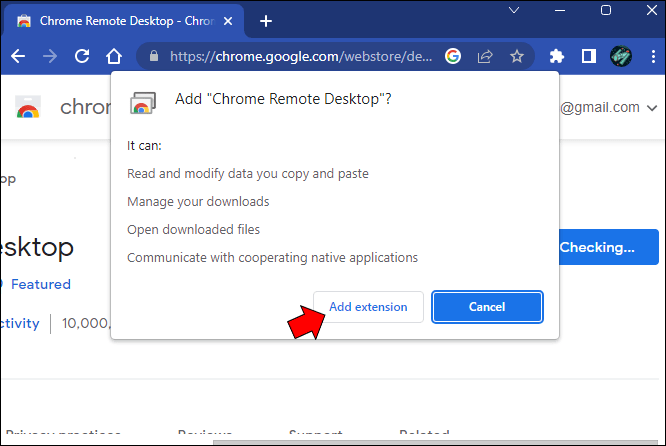This screenshot has width=666, height=446.
Task: Click the Google icon in address bar
Action: click(x=453, y=56)
